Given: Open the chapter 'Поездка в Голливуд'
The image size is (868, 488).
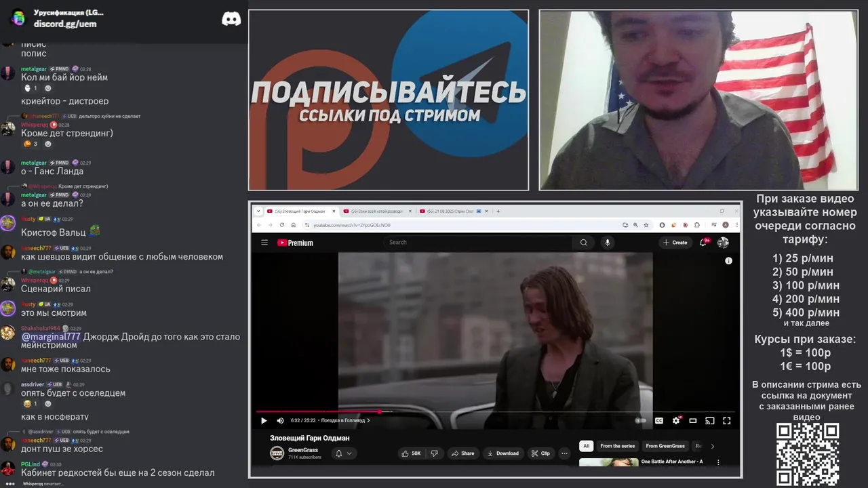Looking at the screenshot, I should click(345, 420).
